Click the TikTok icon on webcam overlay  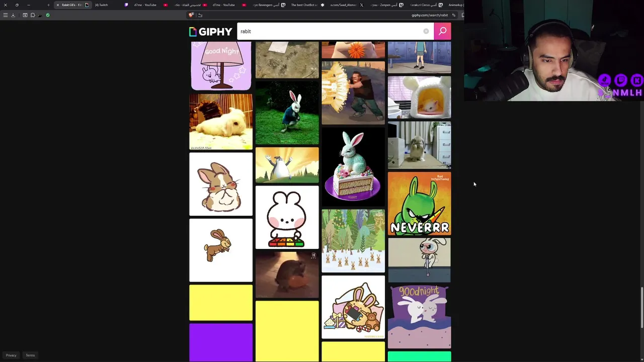pyautogui.click(x=605, y=80)
